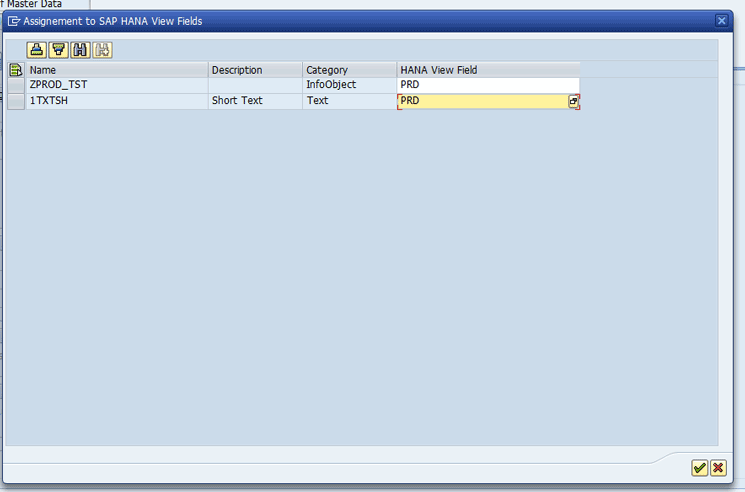Click the empty description cell for ZPROD_TST
The width and height of the screenshot is (745, 492).
[255, 85]
